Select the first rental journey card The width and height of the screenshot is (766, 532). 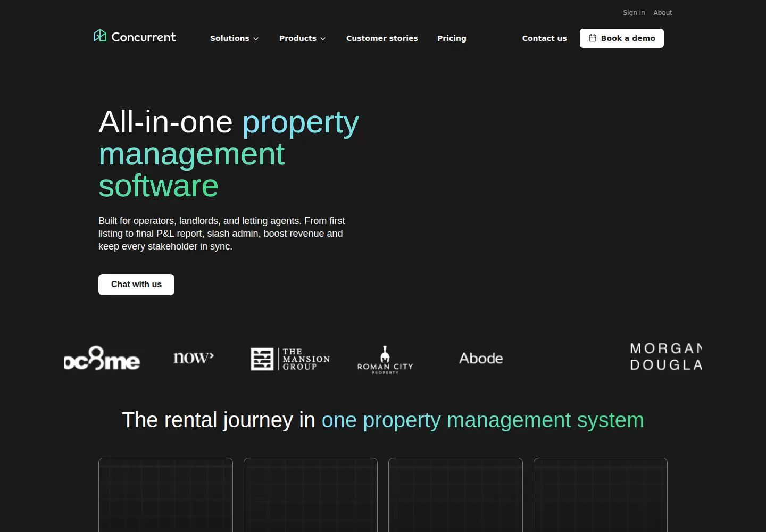[165, 495]
